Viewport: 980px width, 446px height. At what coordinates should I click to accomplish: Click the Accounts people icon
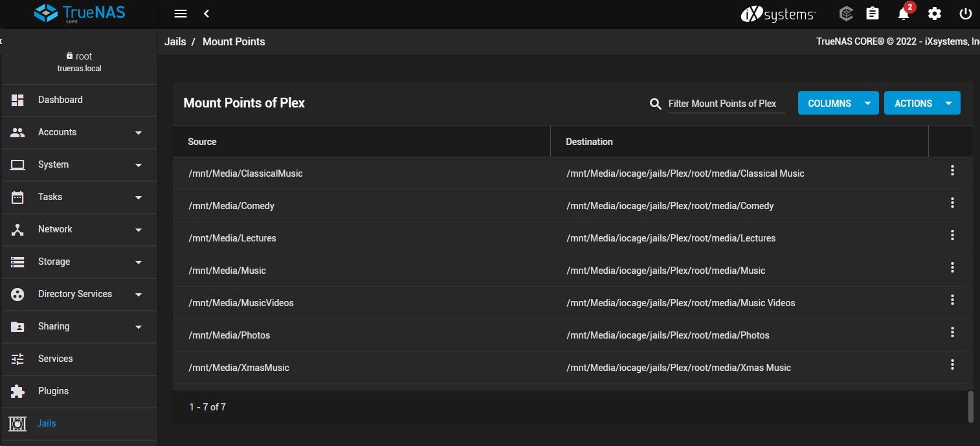pos(17,132)
